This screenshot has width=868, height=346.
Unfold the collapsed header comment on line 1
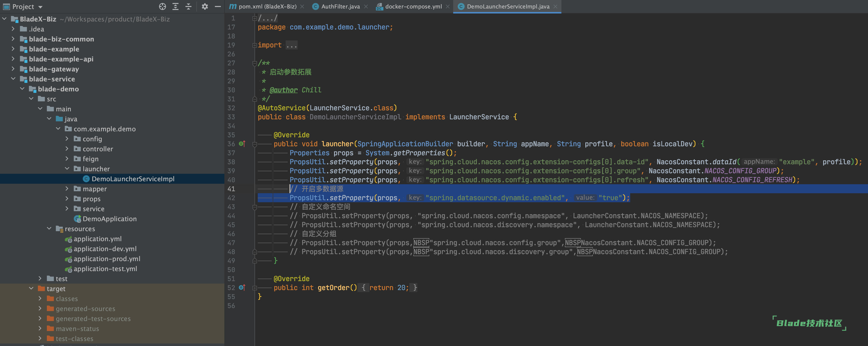click(x=255, y=18)
